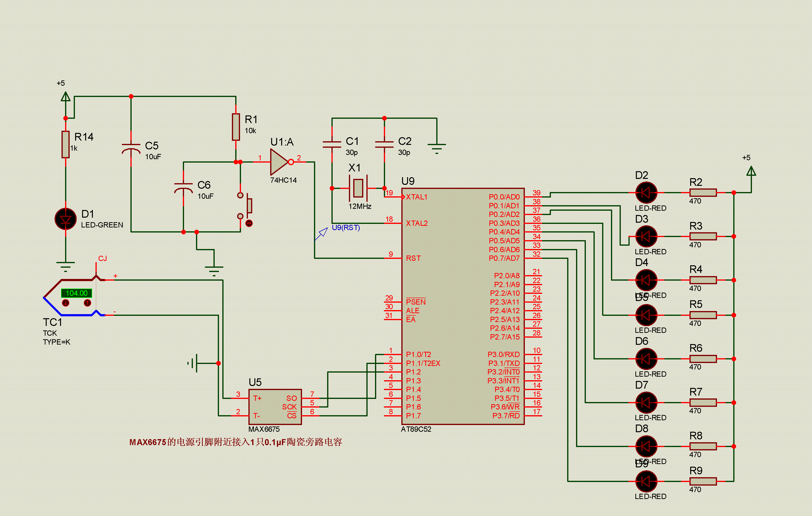
Task: Select resistor R14 body
Action: click(x=65, y=144)
